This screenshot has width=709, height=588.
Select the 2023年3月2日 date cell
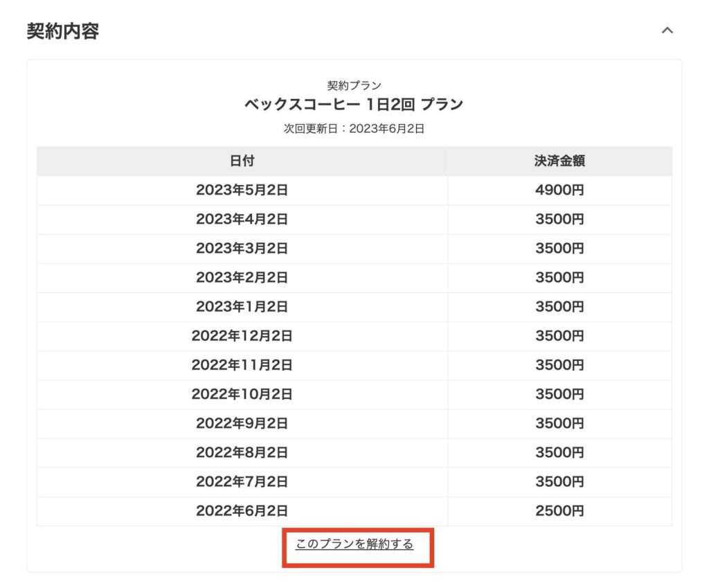click(242, 249)
